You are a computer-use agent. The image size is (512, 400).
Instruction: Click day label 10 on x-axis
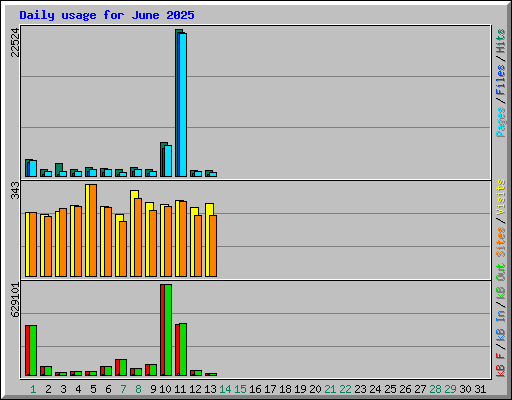point(165,389)
